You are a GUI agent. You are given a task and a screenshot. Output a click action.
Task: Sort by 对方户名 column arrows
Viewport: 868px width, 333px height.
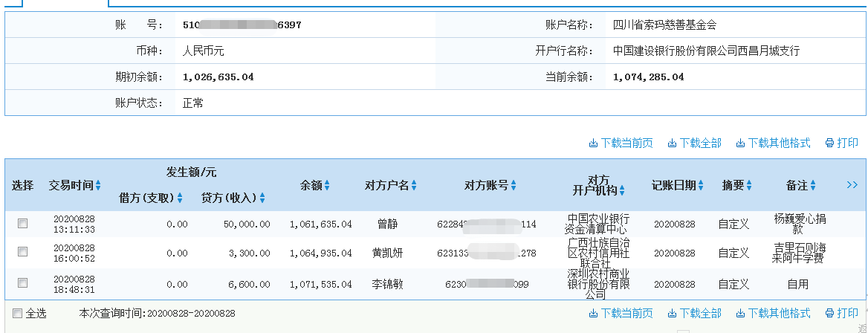[414, 186]
